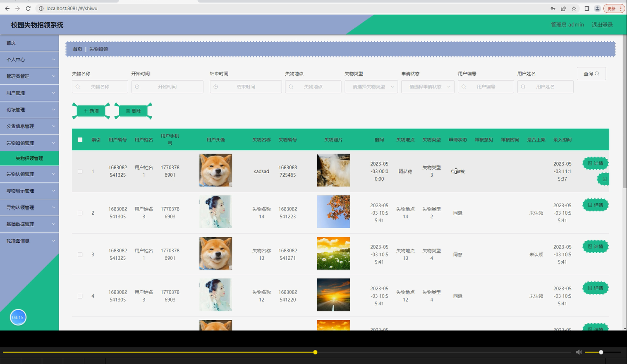
Task: Click the magnifier icon in 失物地点 field
Action: click(x=291, y=87)
